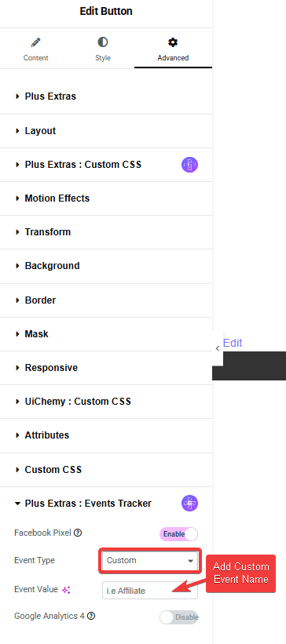Open the Event Type Custom dropdown
The image size is (286, 644).
pos(150,561)
